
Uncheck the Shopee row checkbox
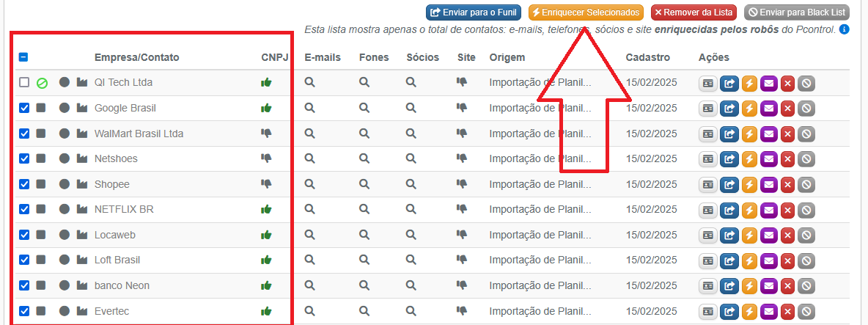click(23, 184)
